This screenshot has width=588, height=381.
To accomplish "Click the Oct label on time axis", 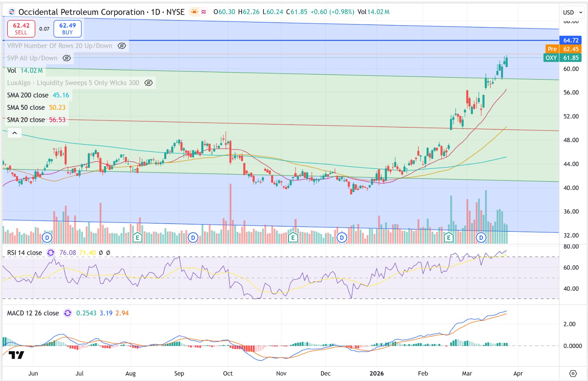I will point(228,373).
